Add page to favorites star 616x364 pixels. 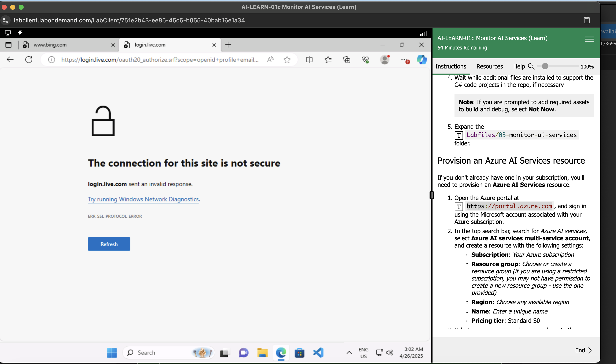pyautogui.click(x=287, y=60)
